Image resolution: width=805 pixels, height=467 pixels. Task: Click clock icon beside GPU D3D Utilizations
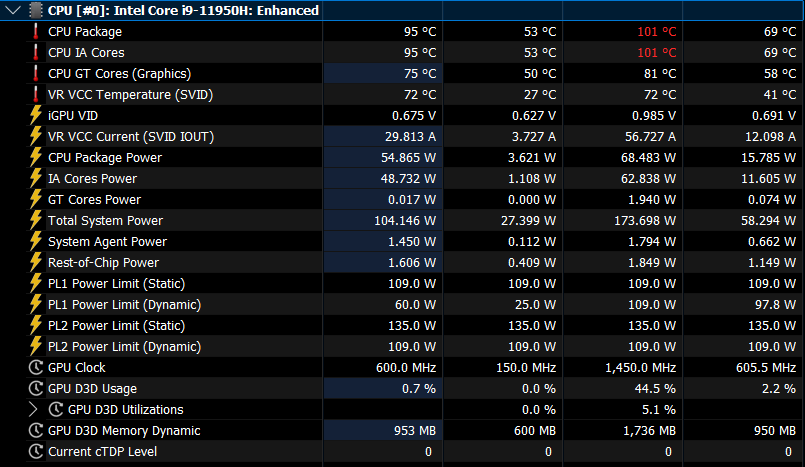(x=55, y=410)
